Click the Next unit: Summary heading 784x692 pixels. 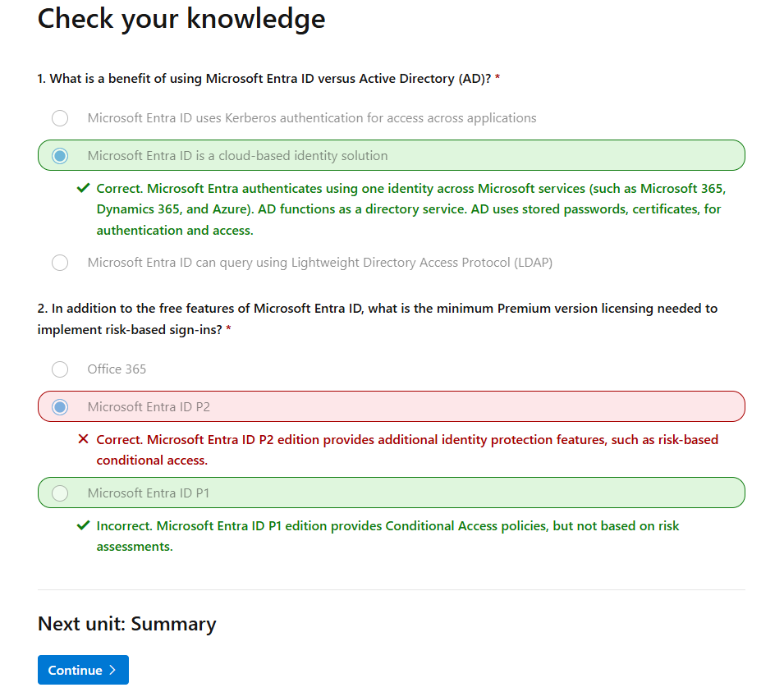(126, 623)
